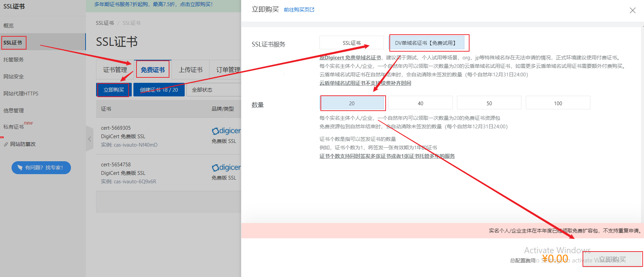
Task: Open the 前往购买页 external link
Action: click(299, 10)
